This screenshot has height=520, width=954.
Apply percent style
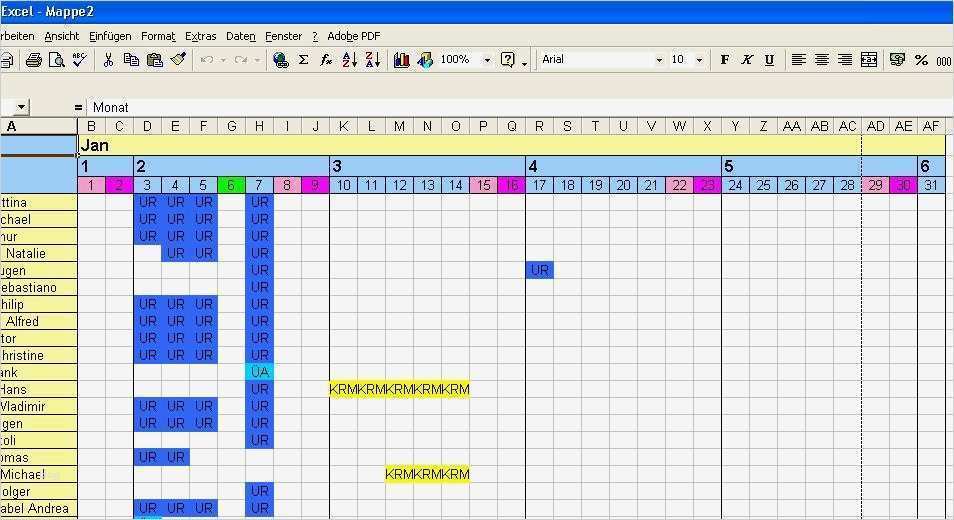921,60
